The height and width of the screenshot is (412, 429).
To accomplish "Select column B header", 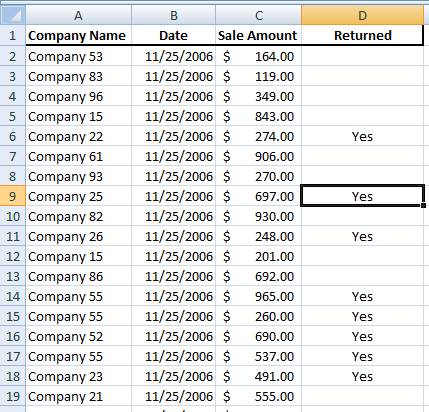I will 174,15.
